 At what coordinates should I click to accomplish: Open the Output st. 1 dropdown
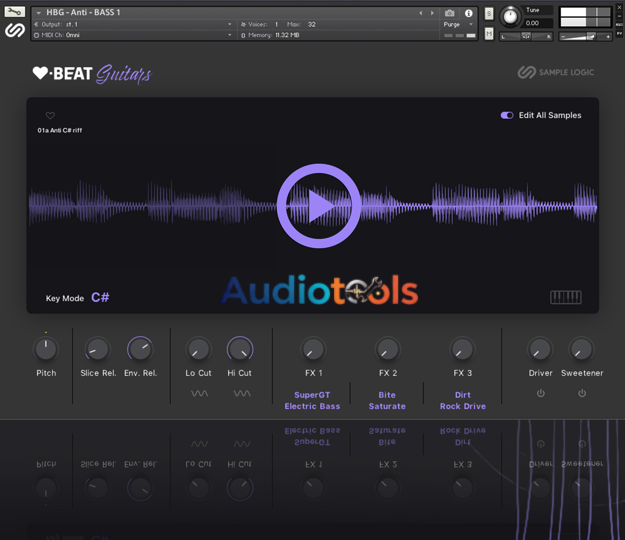pyautogui.click(x=133, y=24)
